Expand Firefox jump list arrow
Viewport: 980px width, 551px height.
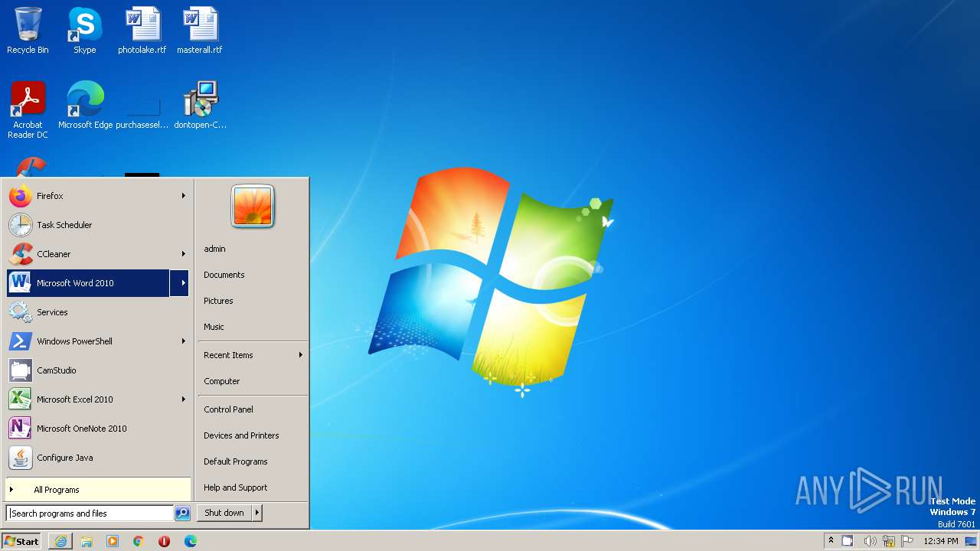184,196
